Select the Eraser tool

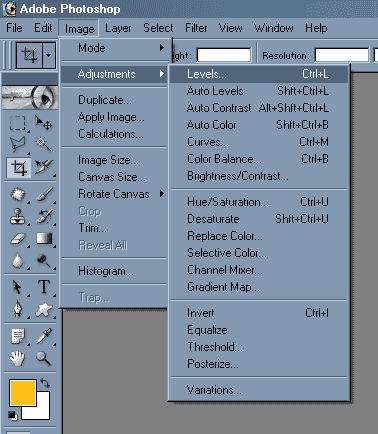[x=18, y=239]
